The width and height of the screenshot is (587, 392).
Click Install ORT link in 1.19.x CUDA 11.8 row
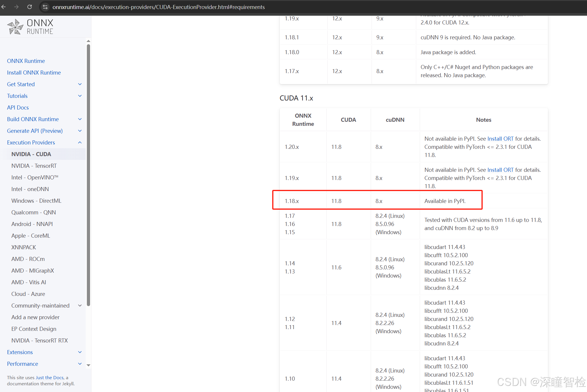pos(500,170)
